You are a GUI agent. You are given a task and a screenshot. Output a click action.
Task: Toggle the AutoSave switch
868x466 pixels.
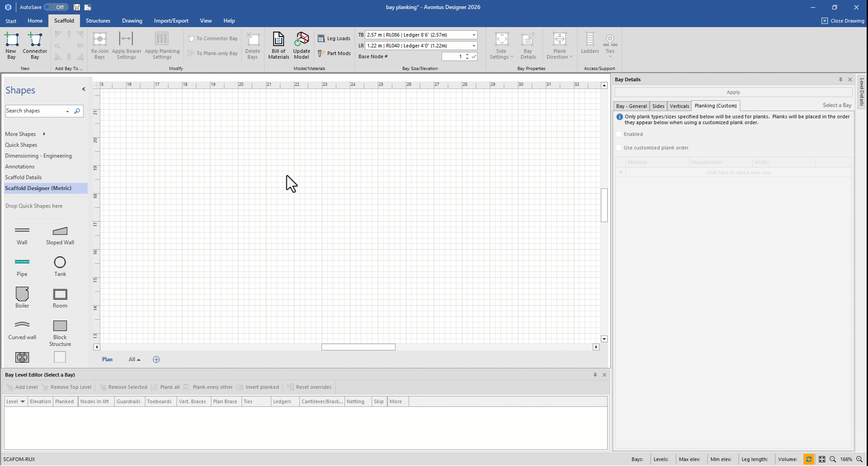click(56, 7)
